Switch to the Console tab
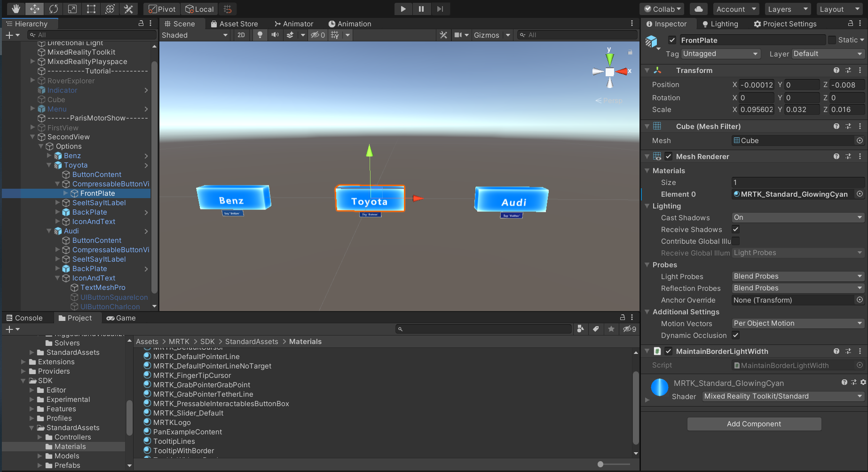The image size is (868, 472). coord(24,318)
